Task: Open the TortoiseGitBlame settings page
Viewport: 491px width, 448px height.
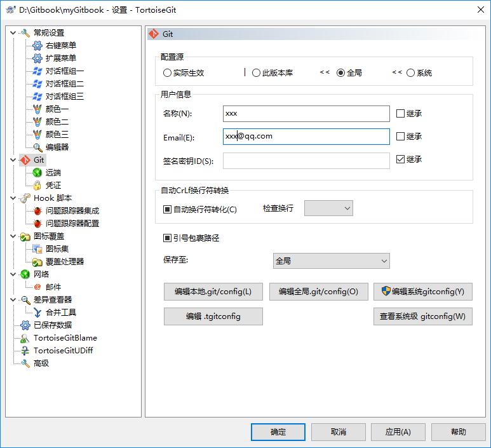Action: coord(65,338)
